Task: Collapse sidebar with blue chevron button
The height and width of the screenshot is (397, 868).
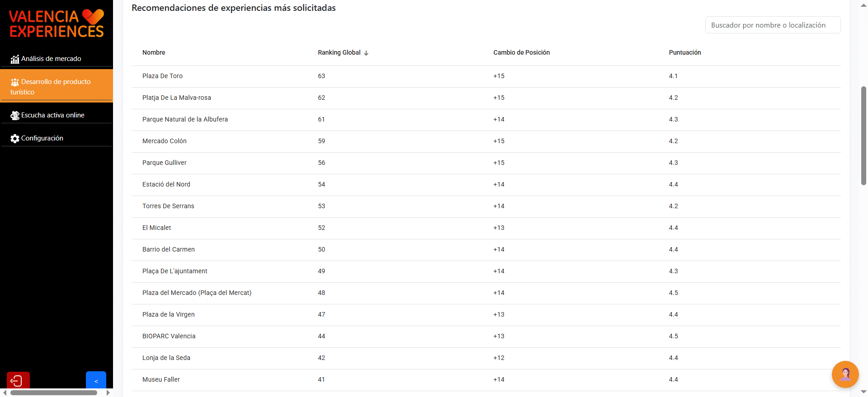Action: pos(96,381)
